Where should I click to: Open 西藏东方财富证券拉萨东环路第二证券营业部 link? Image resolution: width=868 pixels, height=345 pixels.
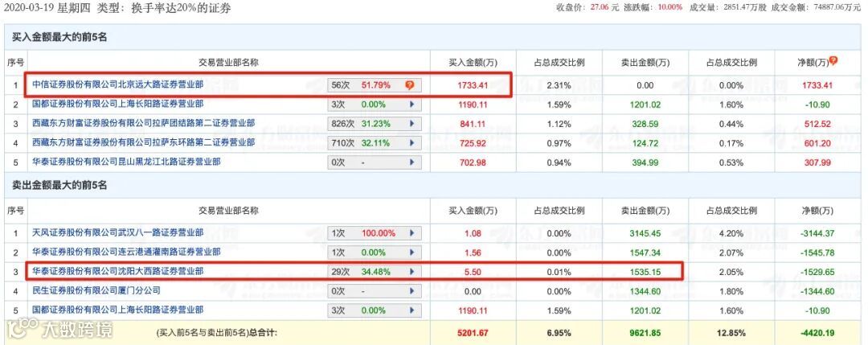pyautogui.click(x=144, y=142)
